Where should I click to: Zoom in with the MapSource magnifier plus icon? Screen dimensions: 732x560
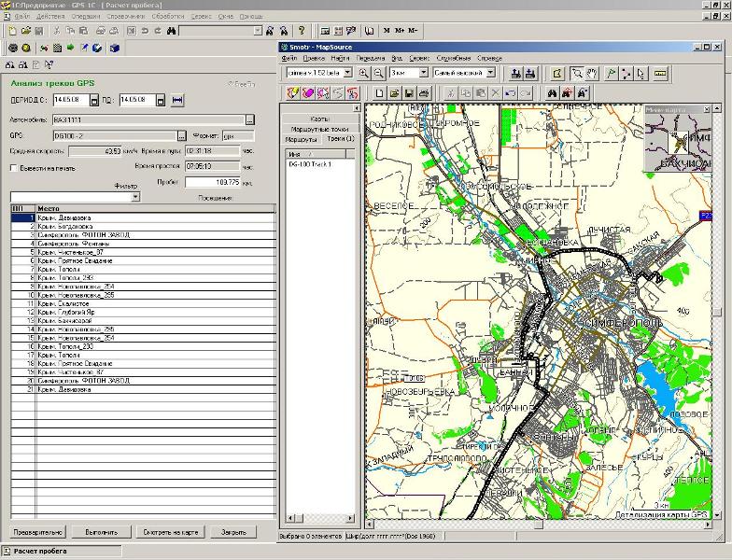(363, 73)
